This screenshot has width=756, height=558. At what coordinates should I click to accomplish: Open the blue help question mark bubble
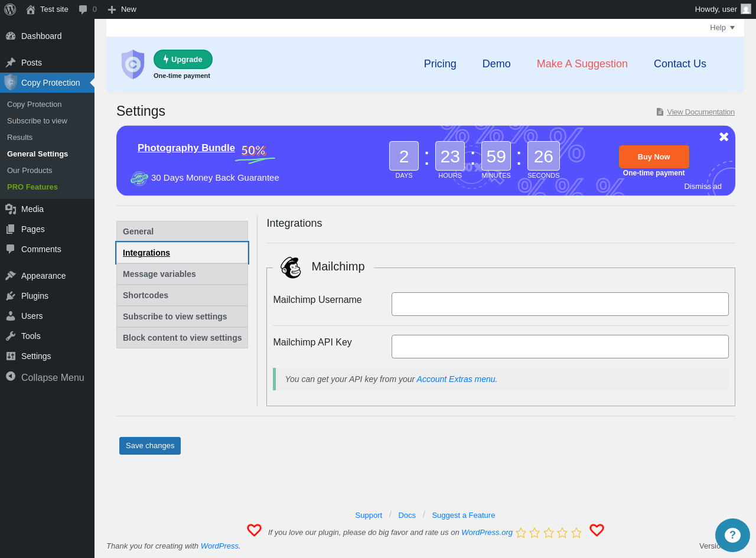732,535
